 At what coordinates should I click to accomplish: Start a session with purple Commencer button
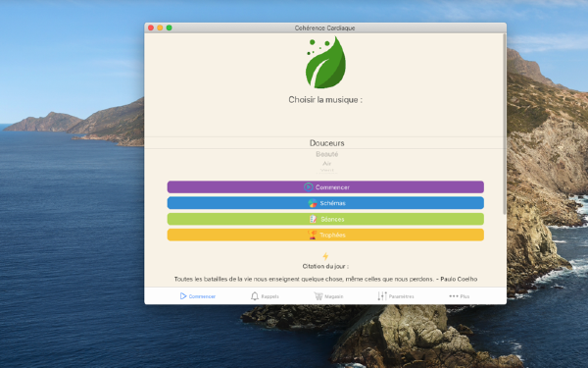pyautogui.click(x=325, y=187)
